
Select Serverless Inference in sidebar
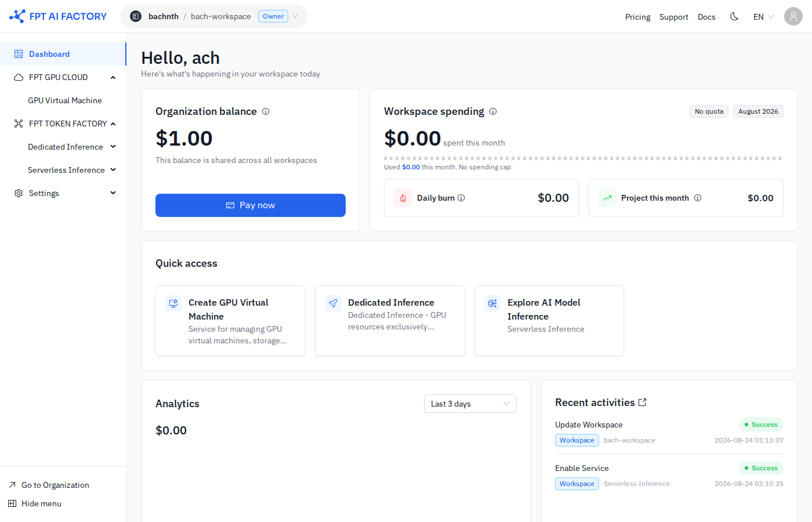pyautogui.click(x=66, y=170)
